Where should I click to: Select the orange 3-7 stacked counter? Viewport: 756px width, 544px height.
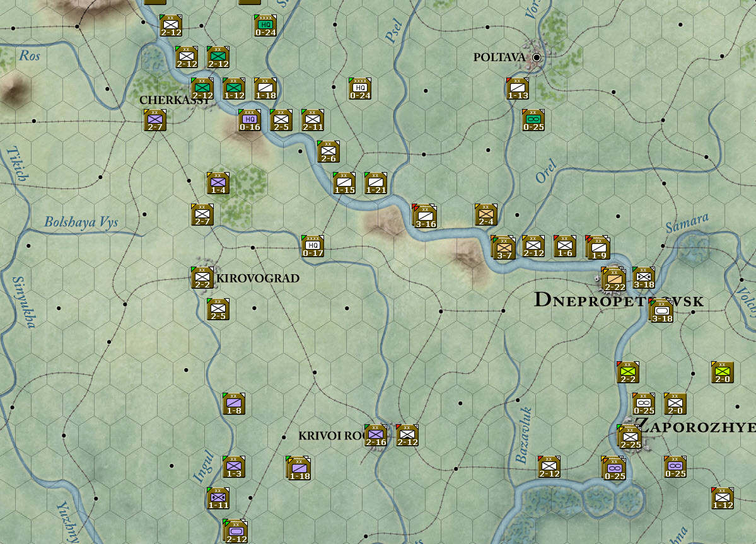[503, 248]
